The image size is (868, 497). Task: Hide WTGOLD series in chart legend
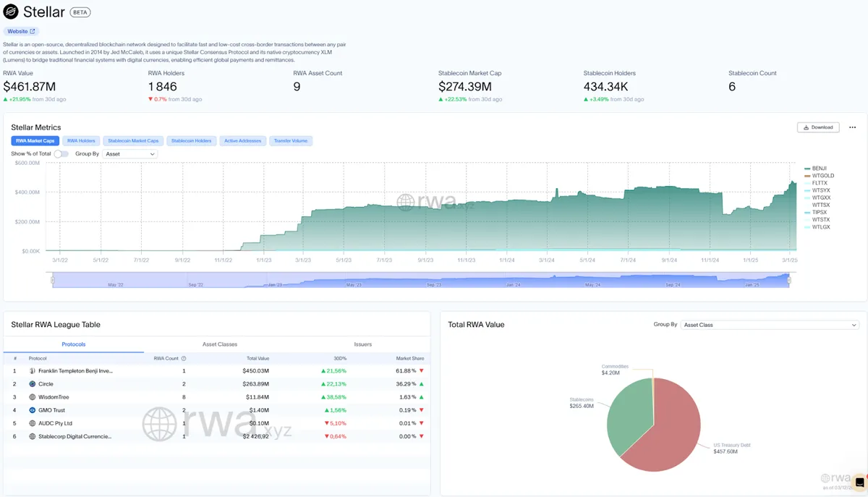(822, 176)
